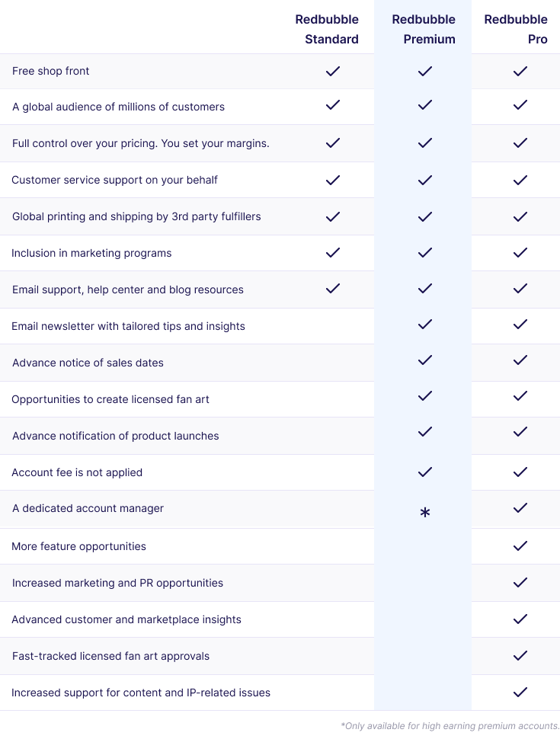Select the Redbubble Pro column header
Screen dimensions: 560x739
pos(516,29)
